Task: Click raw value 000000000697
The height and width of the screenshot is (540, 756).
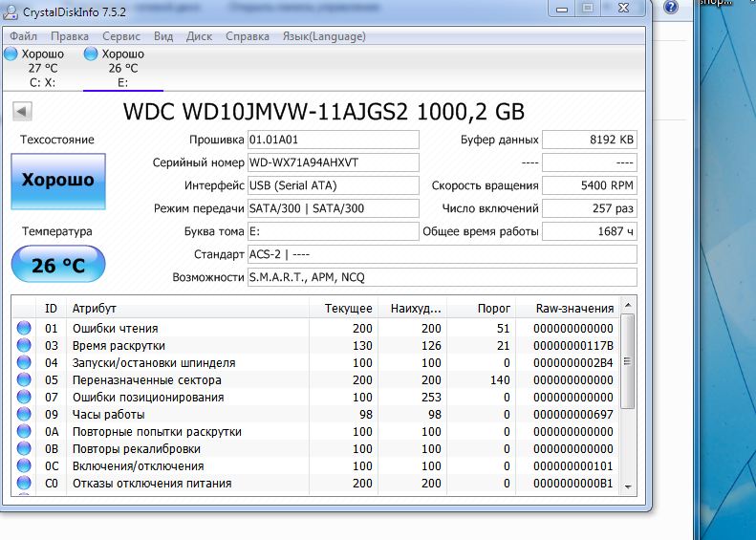Action: tap(573, 415)
